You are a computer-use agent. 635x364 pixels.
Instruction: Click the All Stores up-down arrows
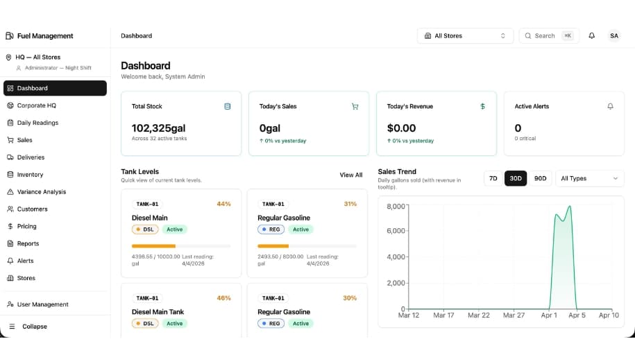[x=502, y=35]
